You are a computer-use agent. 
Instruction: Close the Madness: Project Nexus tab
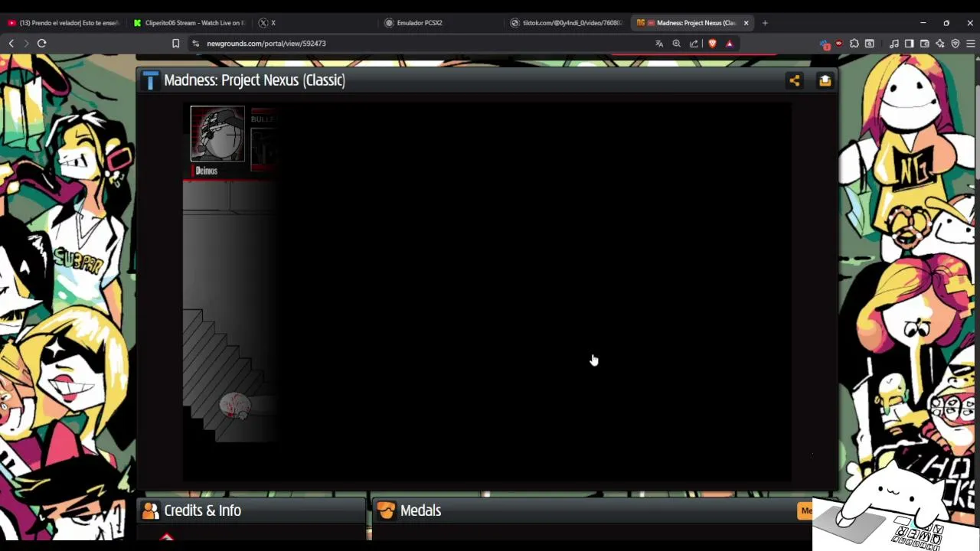pos(746,23)
